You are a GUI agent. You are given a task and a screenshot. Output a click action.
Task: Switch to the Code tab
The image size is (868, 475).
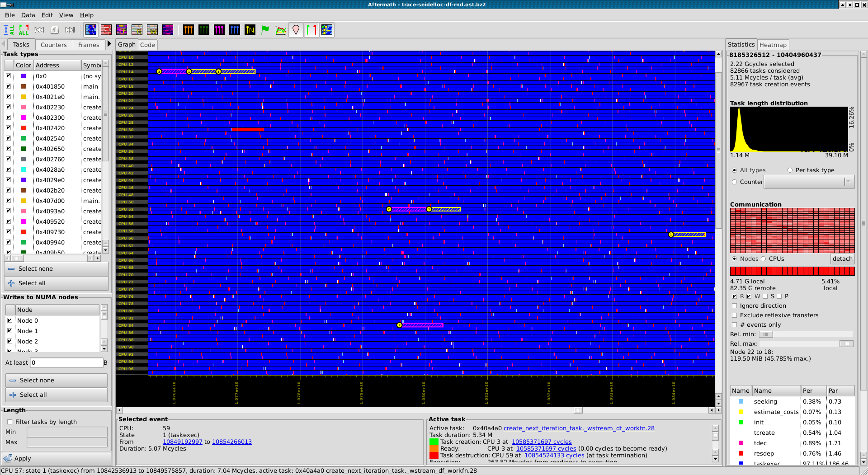147,45
